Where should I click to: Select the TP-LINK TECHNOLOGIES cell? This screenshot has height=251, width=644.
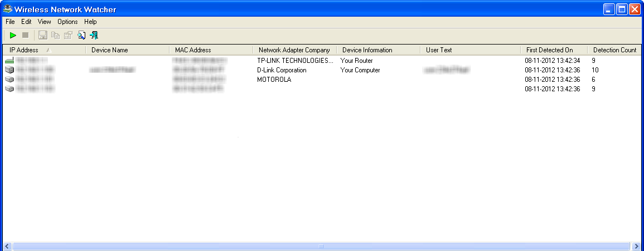pyautogui.click(x=296, y=61)
